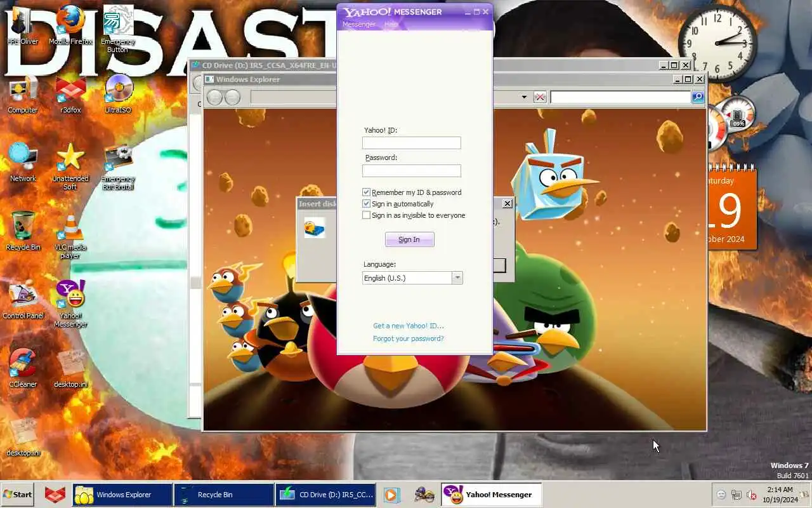Launch Yahoo! Messenger desktop shortcut
Viewport: 812px width, 508px height.
(x=70, y=304)
